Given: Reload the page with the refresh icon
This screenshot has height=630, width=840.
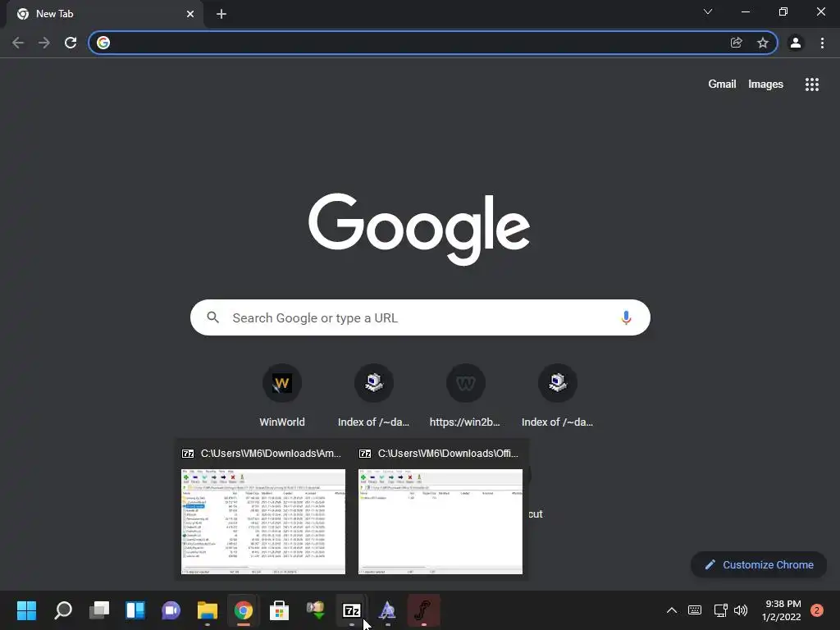Looking at the screenshot, I should (x=71, y=43).
